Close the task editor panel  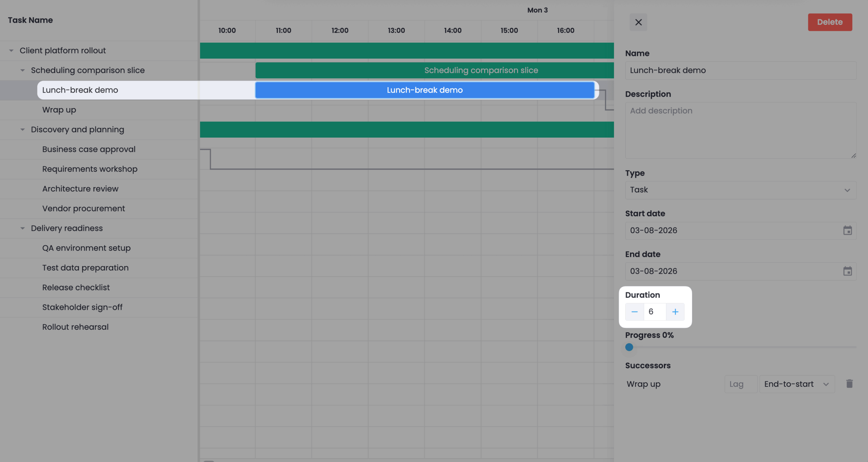point(638,22)
